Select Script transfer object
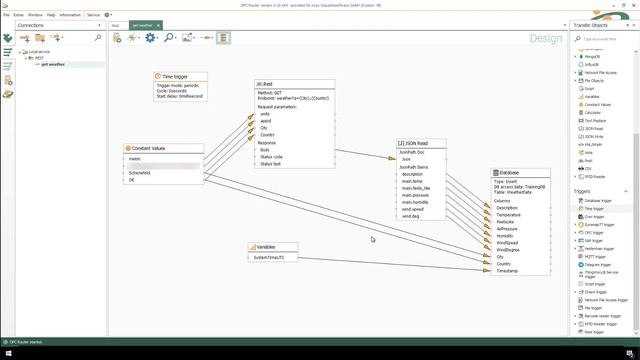The image size is (640, 360). (x=589, y=89)
